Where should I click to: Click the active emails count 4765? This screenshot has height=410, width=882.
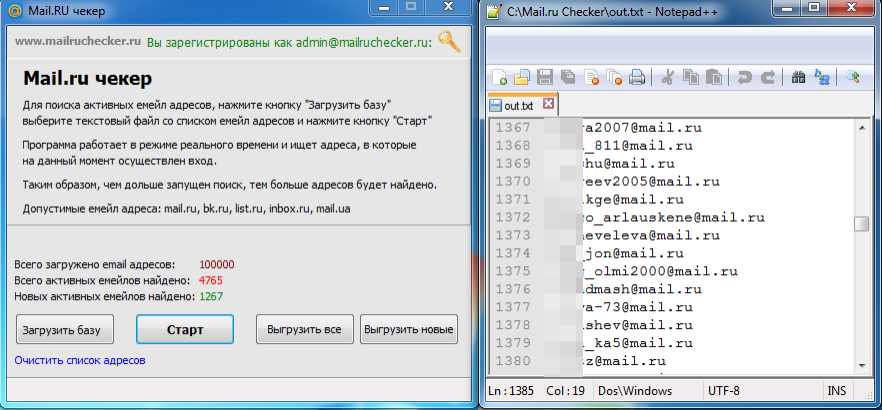point(211,280)
